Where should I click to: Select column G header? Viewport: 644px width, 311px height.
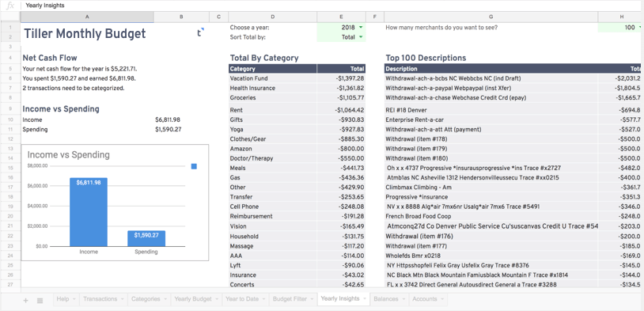pyautogui.click(x=491, y=17)
